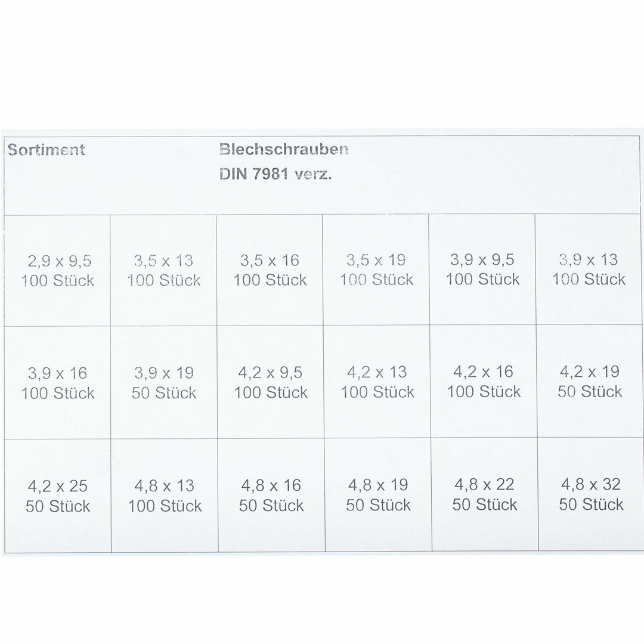This screenshot has width=644, height=644.
Task: Select the 2,9 x 9,5 cell
Action: [57, 271]
